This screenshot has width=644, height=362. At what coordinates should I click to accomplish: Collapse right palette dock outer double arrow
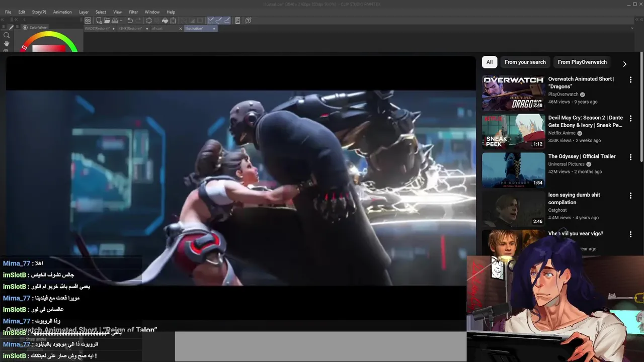[x=641, y=20]
